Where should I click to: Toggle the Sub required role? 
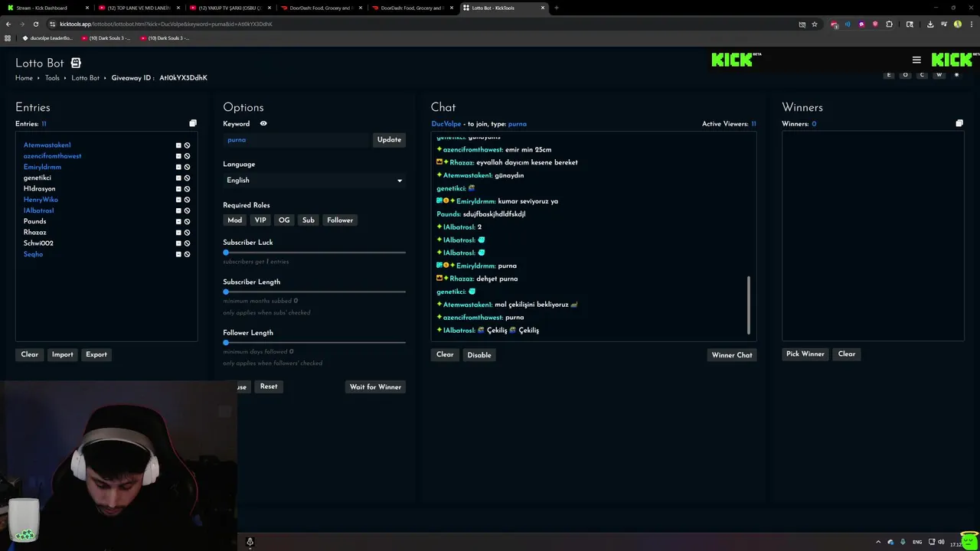[309, 220]
